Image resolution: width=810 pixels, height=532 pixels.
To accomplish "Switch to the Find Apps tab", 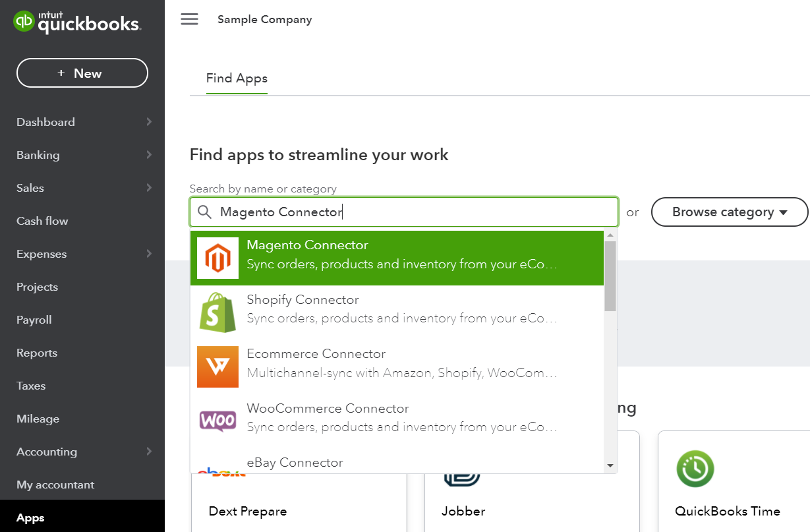I will click(236, 78).
